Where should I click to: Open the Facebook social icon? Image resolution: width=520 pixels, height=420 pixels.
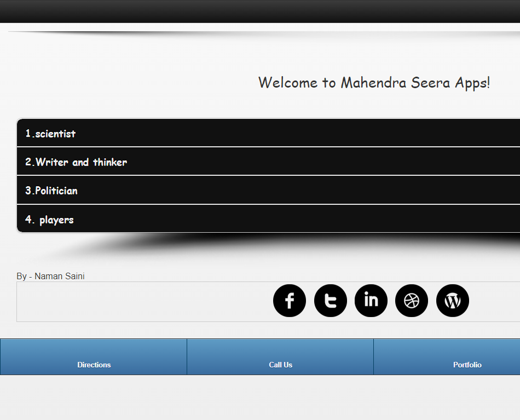290,301
